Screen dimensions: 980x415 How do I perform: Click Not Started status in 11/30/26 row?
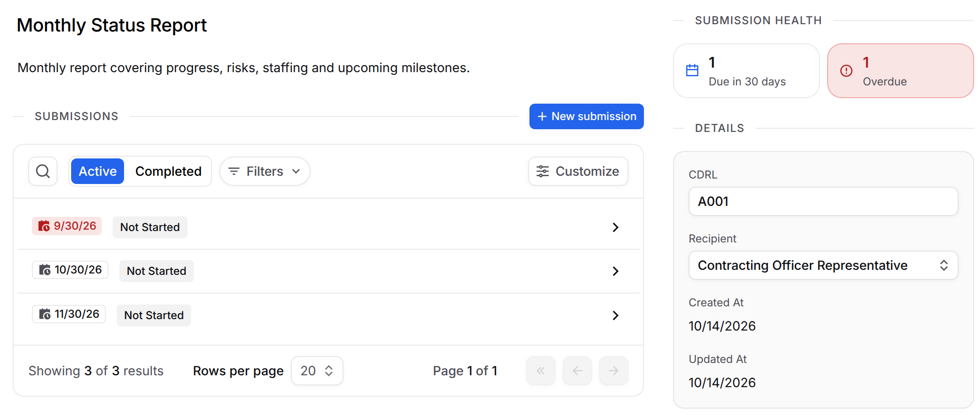(x=154, y=315)
